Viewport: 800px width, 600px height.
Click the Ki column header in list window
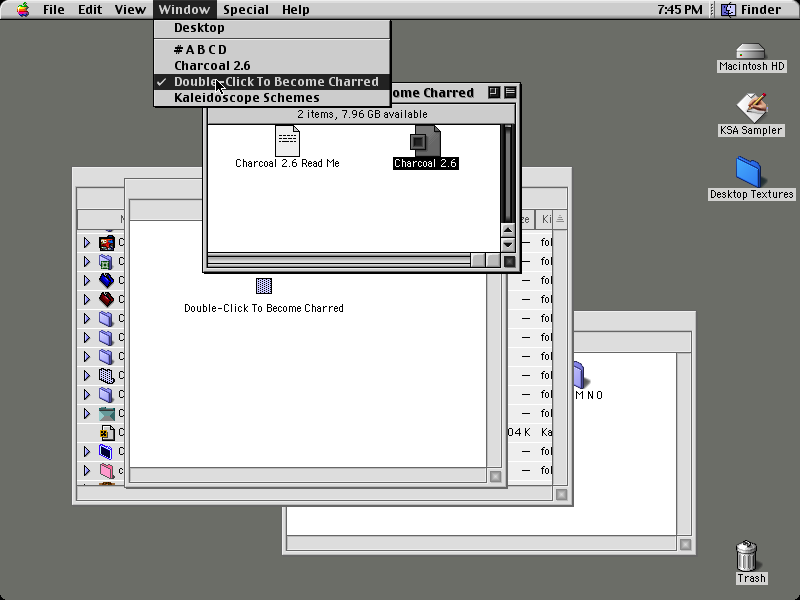coord(546,219)
